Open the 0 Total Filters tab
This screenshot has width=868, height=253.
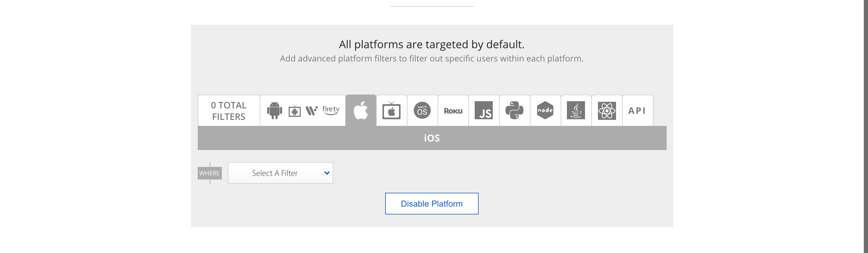pyautogui.click(x=229, y=111)
